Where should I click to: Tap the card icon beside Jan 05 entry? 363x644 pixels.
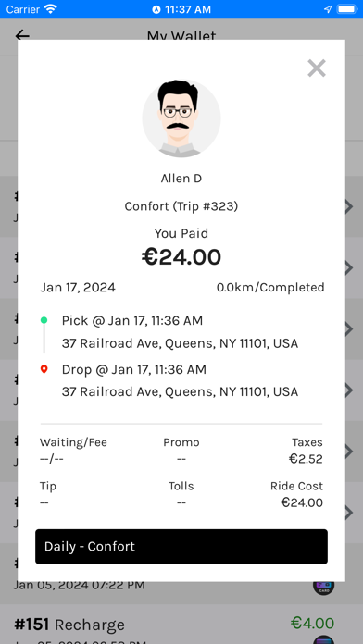pos(323,586)
